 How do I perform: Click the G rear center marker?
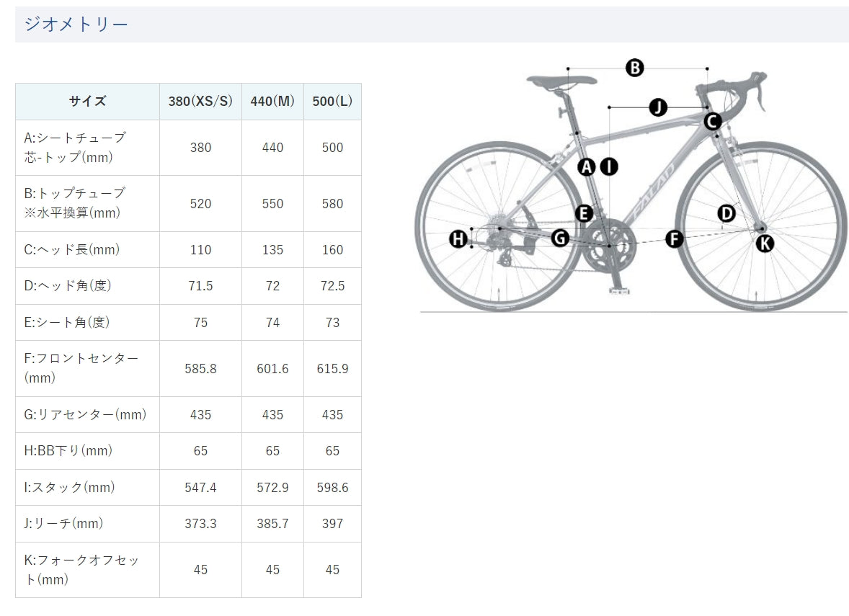(x=560, y=237)
